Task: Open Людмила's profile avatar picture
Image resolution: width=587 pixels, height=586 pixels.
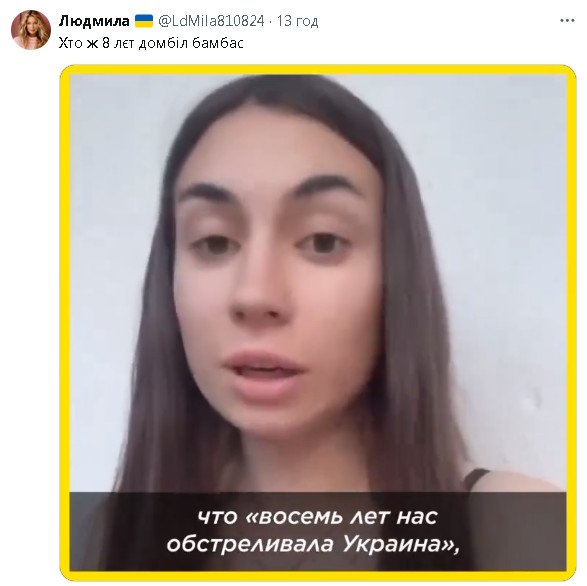Action: point(31,30)
